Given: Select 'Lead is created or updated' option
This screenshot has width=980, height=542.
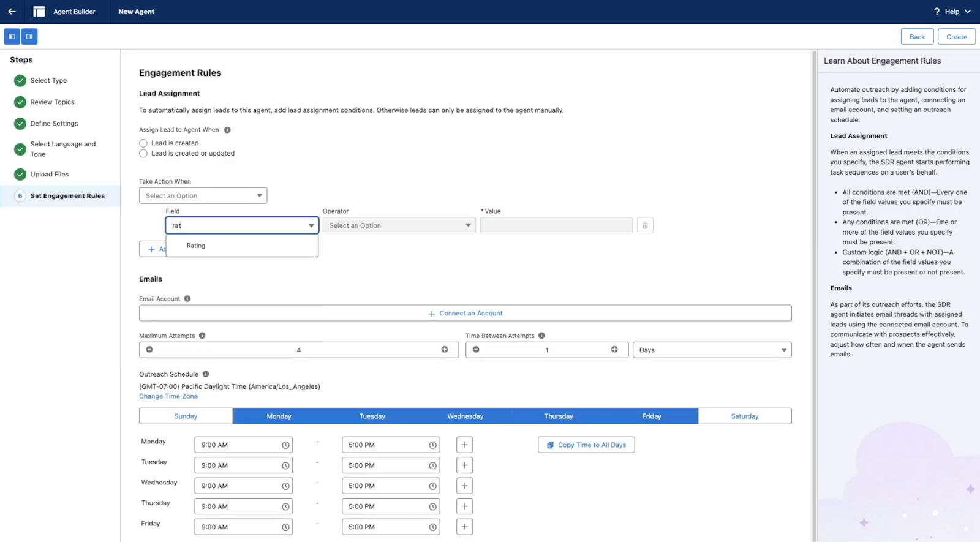Looking at the screenshot, I should [x=143, y=154].
